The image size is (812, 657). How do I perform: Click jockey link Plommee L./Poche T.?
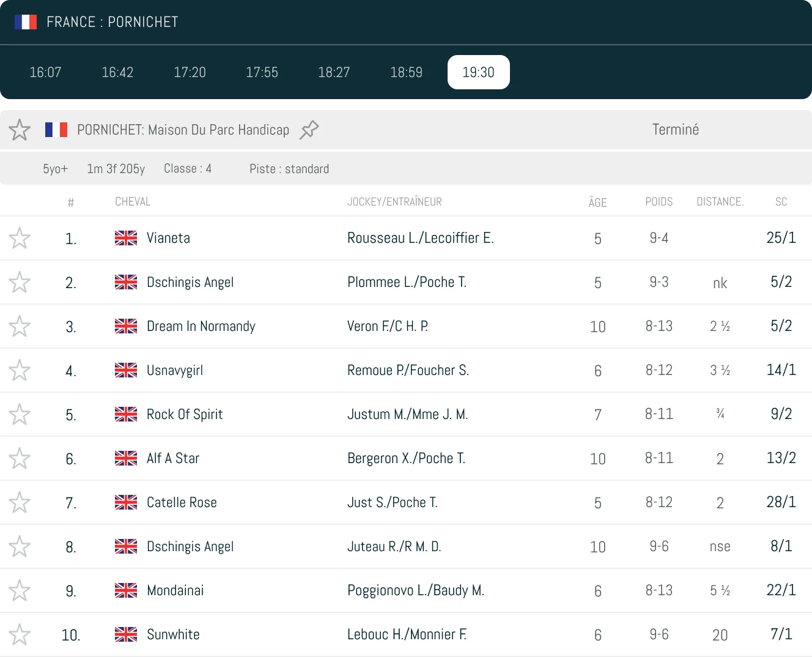point(407,282)
